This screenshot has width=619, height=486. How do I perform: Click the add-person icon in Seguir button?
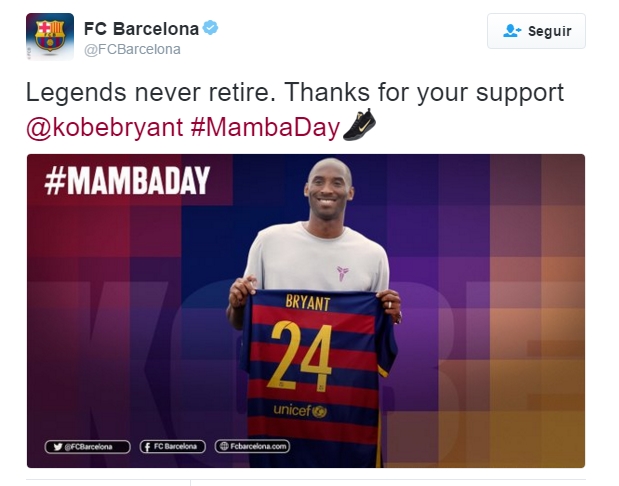(512, 31)
